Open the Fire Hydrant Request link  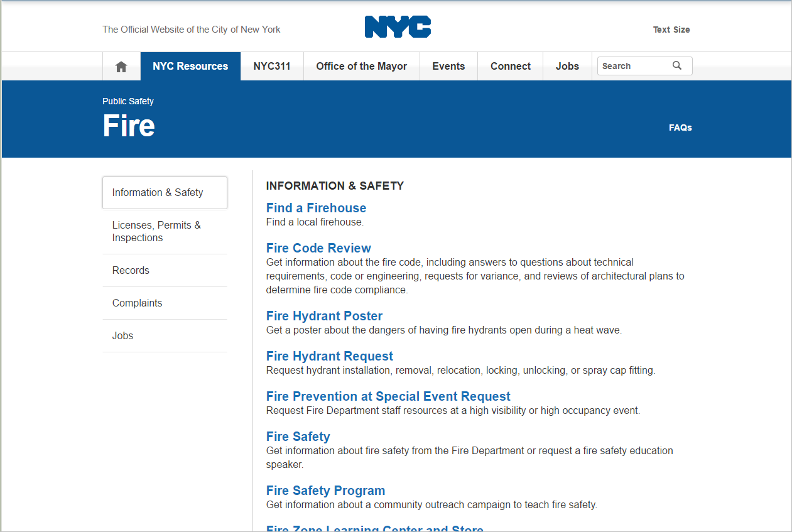329,356
